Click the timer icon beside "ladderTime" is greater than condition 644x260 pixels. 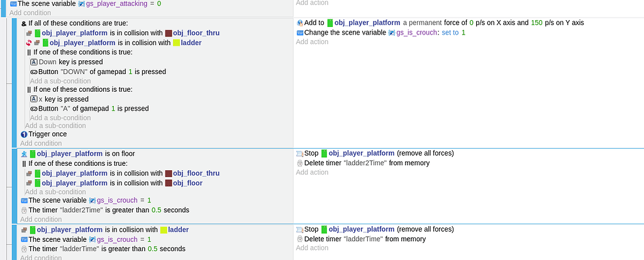pos(24,249)
